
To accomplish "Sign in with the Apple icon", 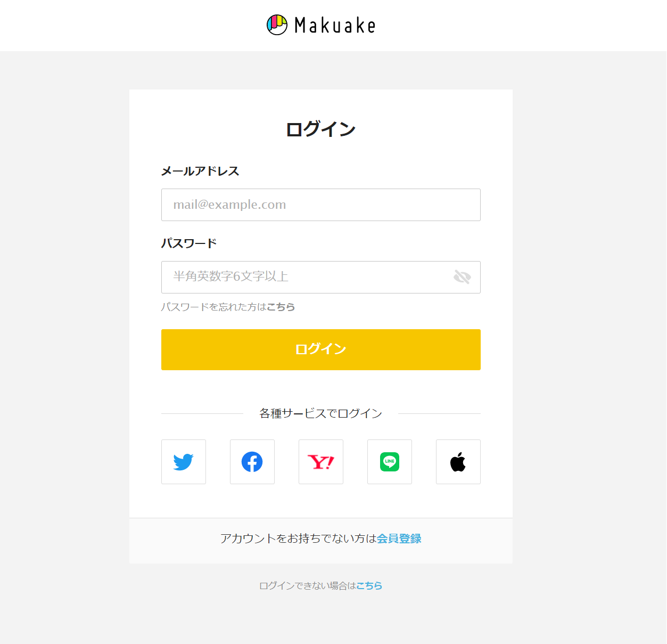I will [x=458, y=462].
